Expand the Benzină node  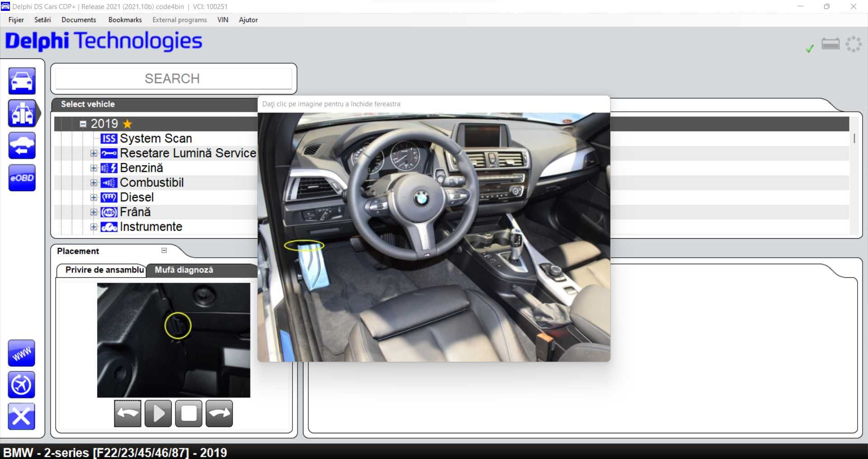(x=94, y=168)
